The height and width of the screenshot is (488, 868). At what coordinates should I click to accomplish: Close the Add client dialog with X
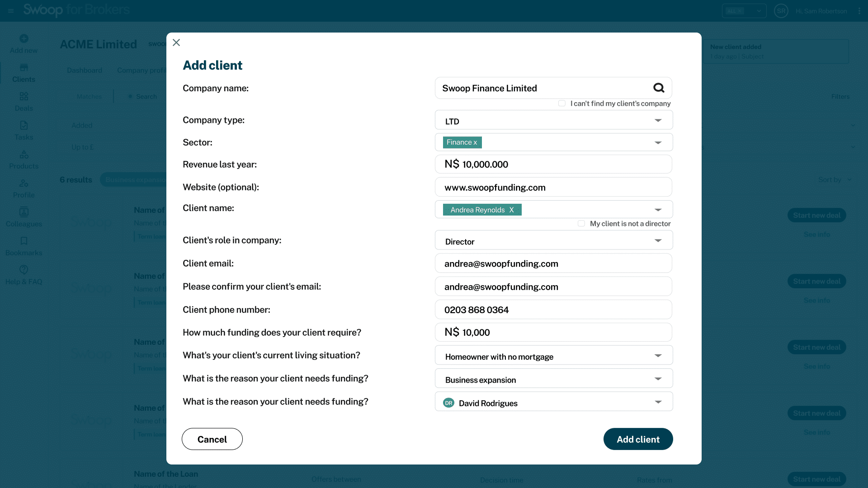176,42
